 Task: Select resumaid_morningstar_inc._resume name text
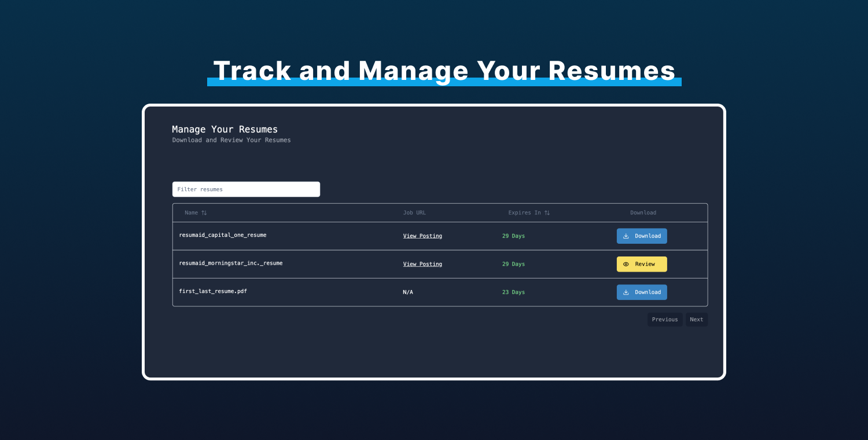point(231,263)
